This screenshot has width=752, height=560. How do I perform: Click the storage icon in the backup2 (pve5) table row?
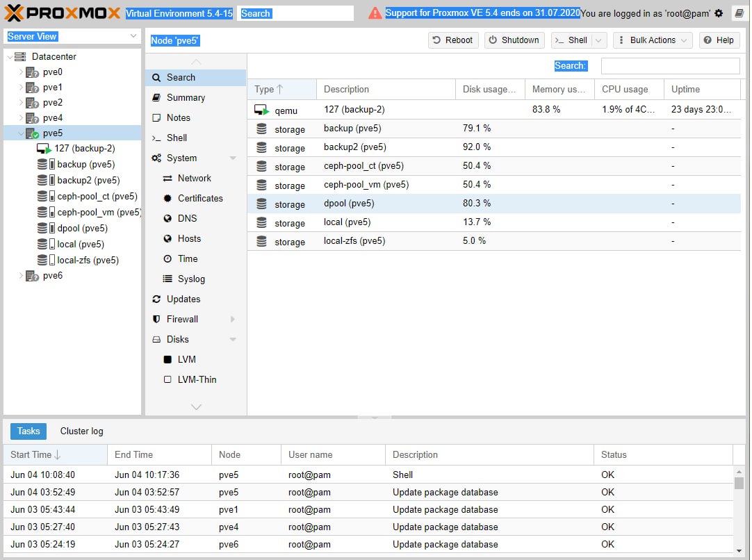[x=261, y=148]
